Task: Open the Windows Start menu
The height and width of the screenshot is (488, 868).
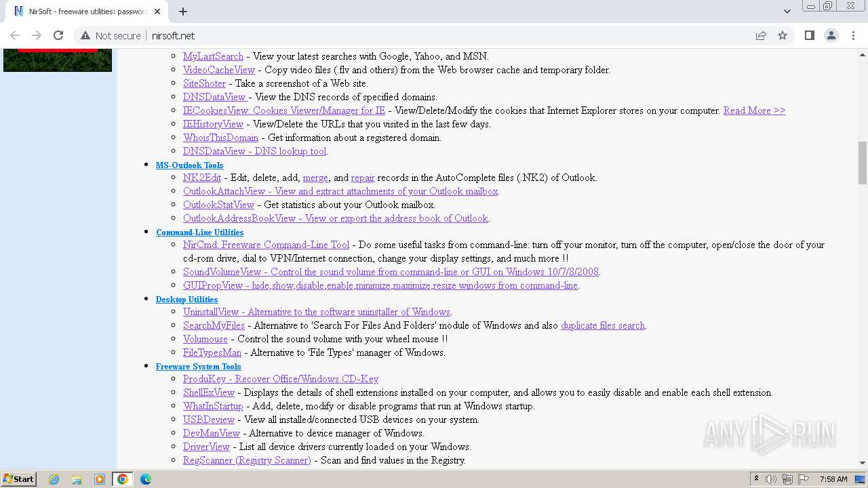Action: pyautogui.click(x=19, y=479)
